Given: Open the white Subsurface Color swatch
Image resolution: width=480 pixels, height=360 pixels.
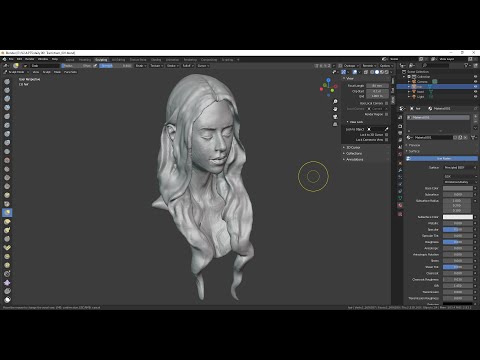Looking at the screenshot, I should click(x=458, y=217).
